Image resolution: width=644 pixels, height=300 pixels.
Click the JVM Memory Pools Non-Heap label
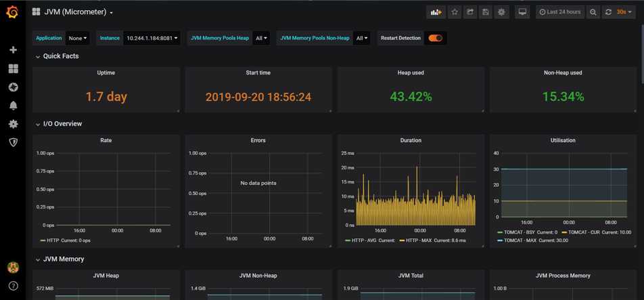coord(315,38)
